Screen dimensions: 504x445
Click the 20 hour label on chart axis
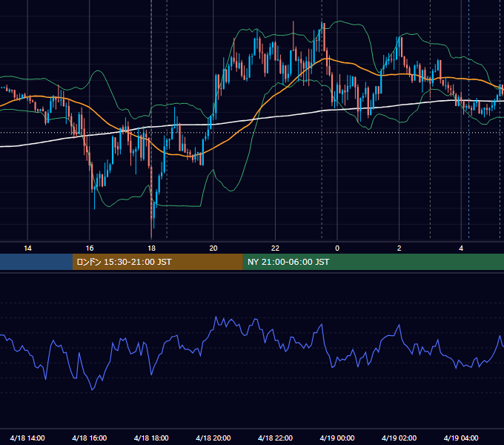pos(213,248)
